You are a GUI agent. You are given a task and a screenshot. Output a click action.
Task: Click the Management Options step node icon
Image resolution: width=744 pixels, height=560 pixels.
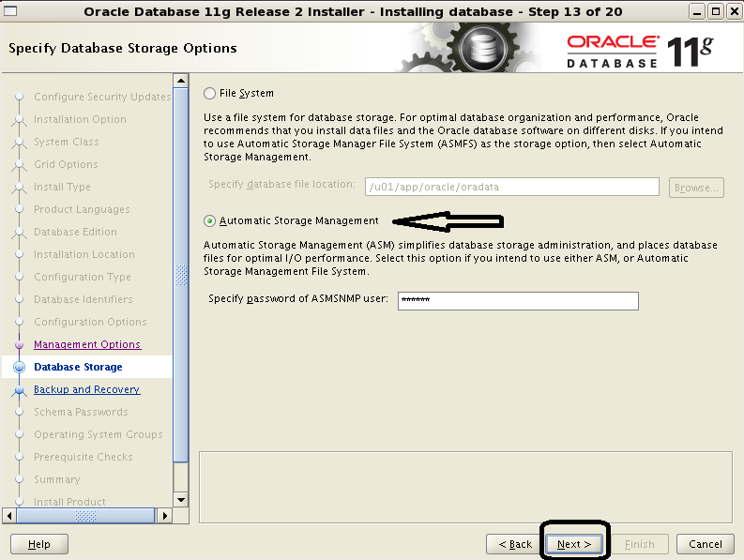point(19,345)
